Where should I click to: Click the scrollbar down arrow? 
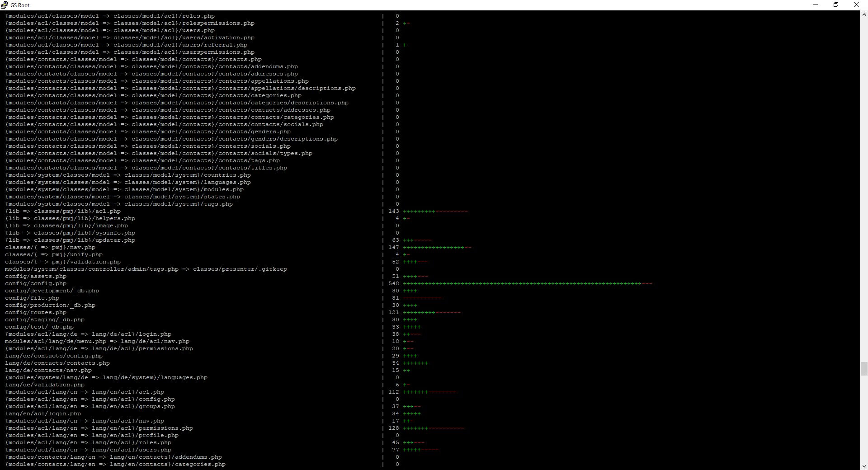[864, 466]
